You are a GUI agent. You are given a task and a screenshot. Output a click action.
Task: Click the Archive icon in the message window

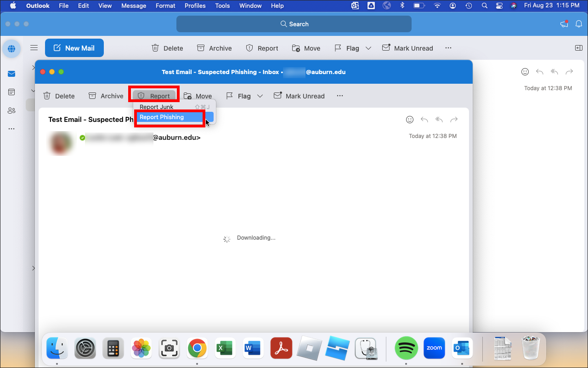click(x=106, y=96)
